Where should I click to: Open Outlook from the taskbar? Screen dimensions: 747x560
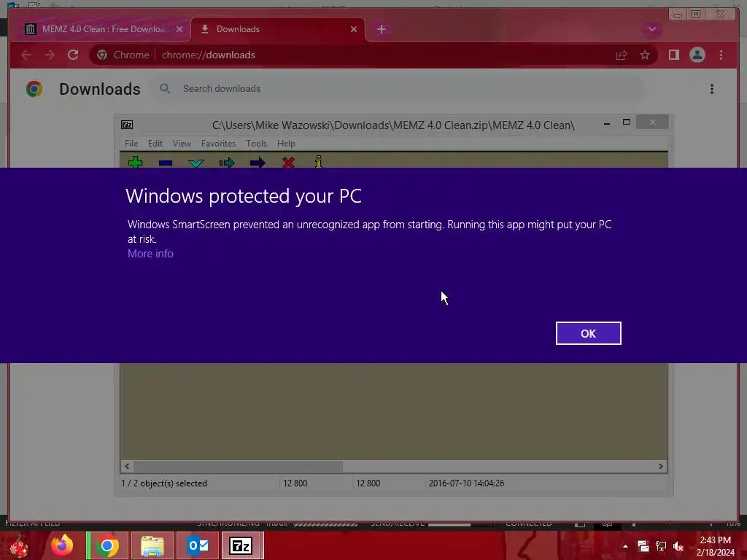(x=198, y=545)
